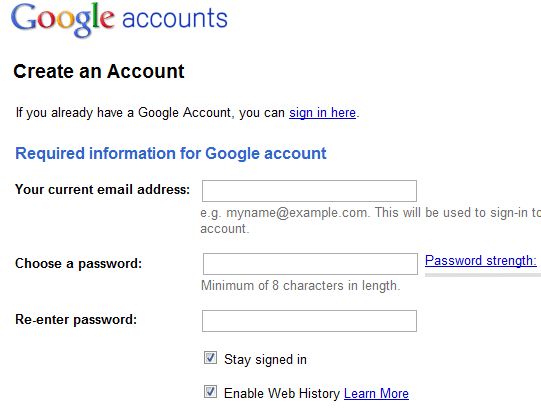Screen dimensions: 541x413
Task: Click the 'Choose a password' label
Action: pos(78,264)
